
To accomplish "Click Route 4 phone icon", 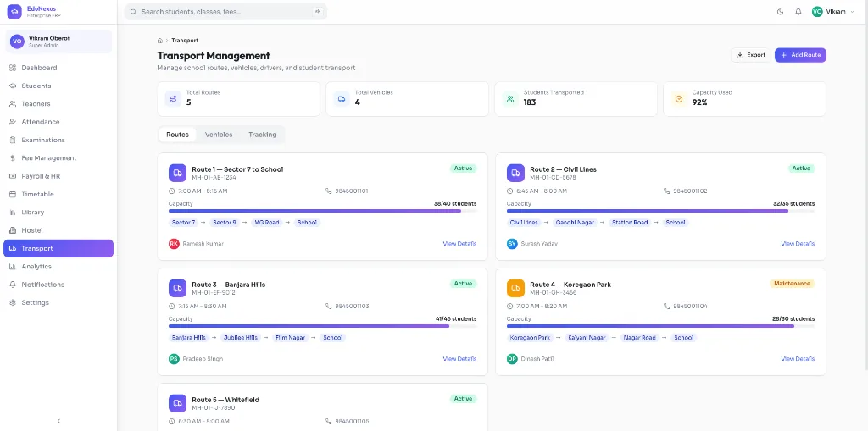I will click(667, 306).
